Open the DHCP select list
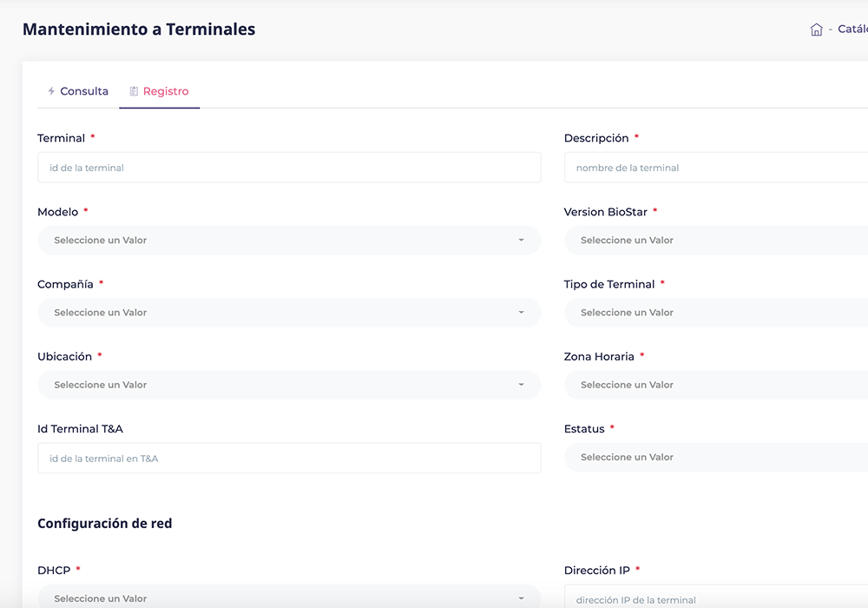The width and height of the screenshot is (868, 608). [x=289, y=598]
